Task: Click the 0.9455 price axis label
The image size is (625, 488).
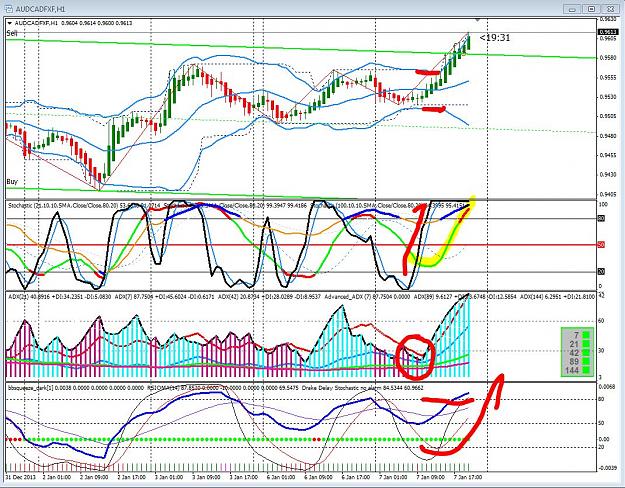Action: (x=607, y=155)
